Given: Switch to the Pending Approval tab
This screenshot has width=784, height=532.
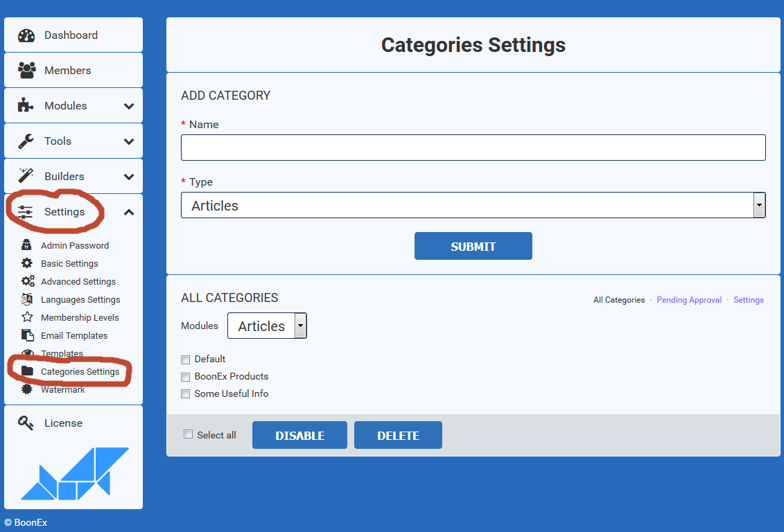Looking at the screenshot, I should click(x=688, y=300).
